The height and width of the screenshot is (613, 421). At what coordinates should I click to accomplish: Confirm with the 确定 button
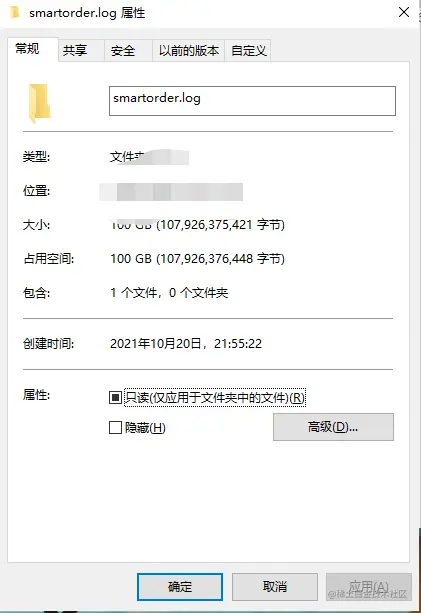point(180,587)
